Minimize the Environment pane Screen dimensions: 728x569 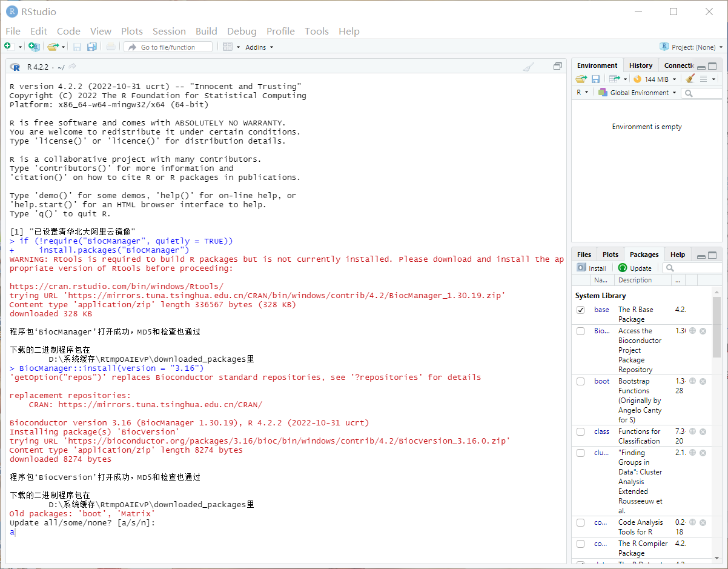click(701, 67)
